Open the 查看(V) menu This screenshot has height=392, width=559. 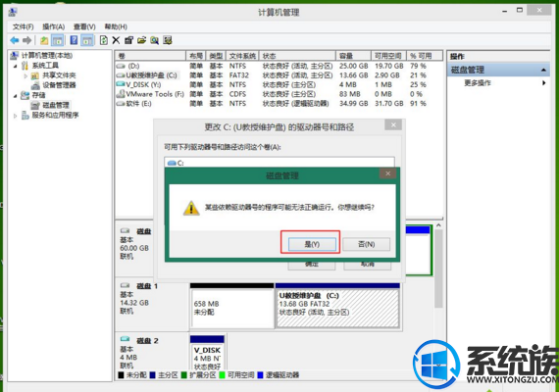pos(84,26)
